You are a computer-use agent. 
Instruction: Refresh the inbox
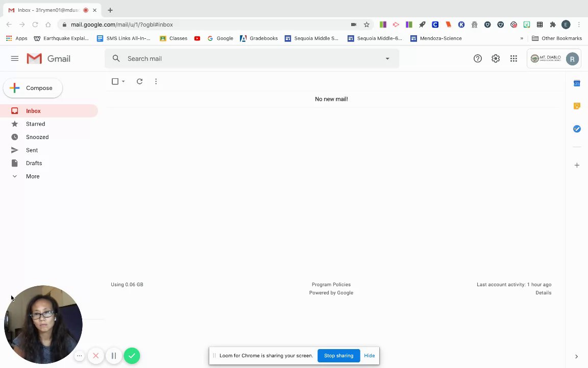(139, 81)
